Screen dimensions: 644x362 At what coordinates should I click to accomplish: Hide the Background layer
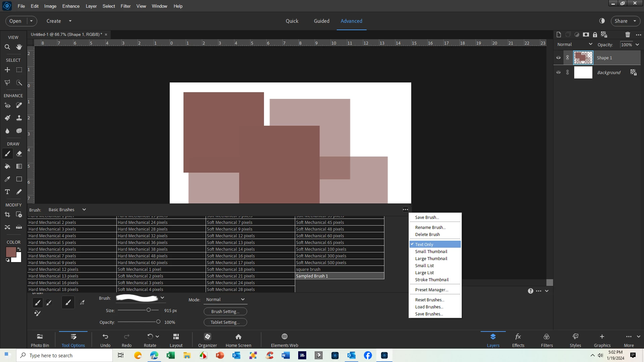(x=558, y=72)
